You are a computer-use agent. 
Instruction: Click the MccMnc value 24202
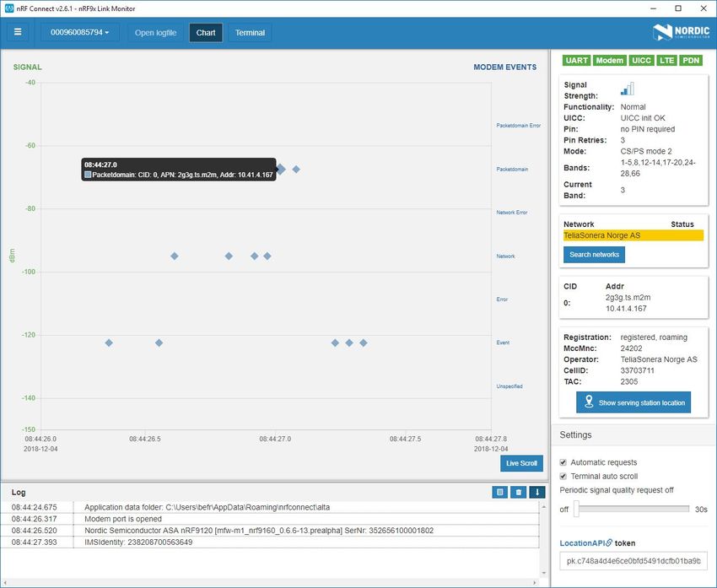click(x=632, y=348)
